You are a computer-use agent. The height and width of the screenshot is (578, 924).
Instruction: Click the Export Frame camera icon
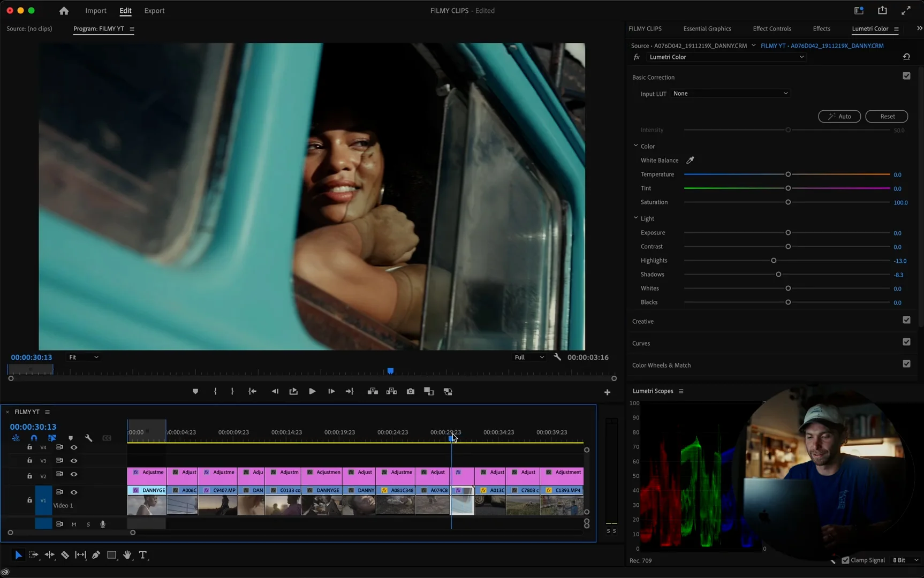(x=410, y=391)
